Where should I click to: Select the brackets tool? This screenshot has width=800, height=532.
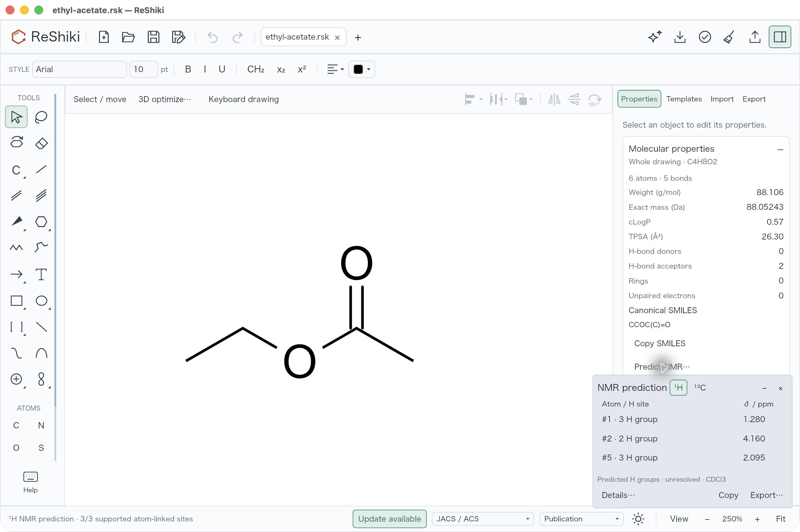click(x=16, y=327)
